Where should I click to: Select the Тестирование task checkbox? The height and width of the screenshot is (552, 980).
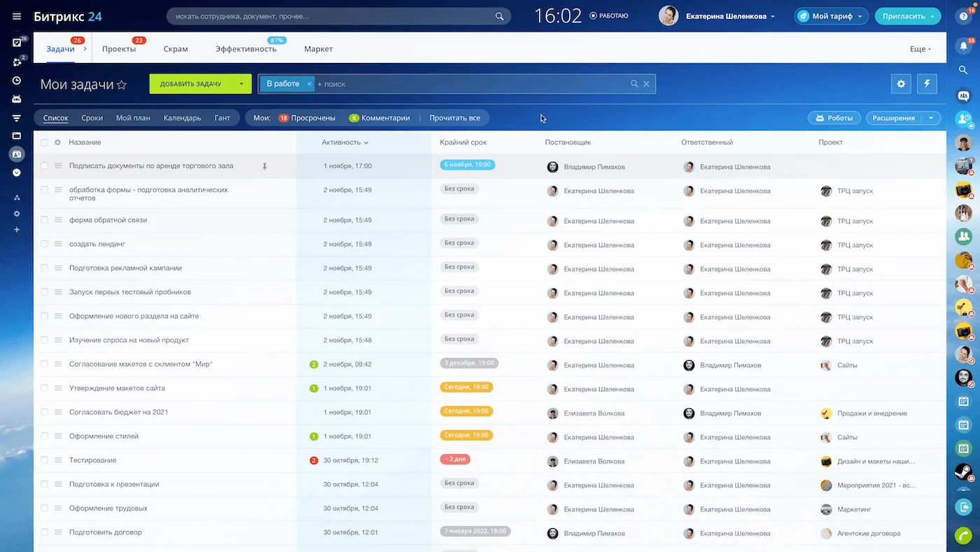(x=45, y=460)
